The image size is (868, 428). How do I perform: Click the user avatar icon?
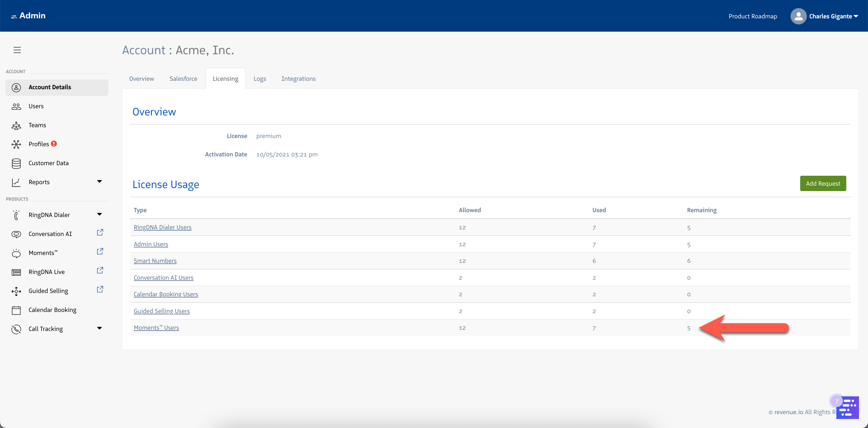[x=798, y=16]
